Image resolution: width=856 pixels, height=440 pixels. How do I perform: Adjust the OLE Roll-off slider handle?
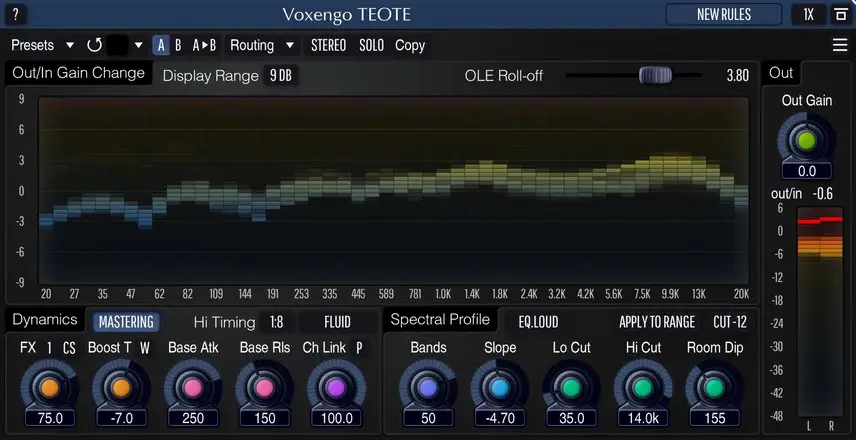[x=656, y=75]
